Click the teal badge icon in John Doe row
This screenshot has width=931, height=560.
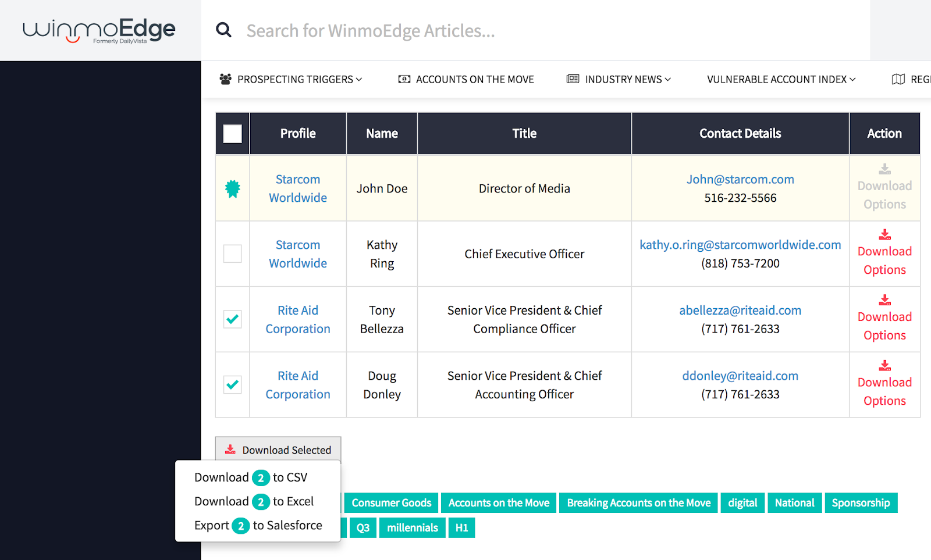233,188
